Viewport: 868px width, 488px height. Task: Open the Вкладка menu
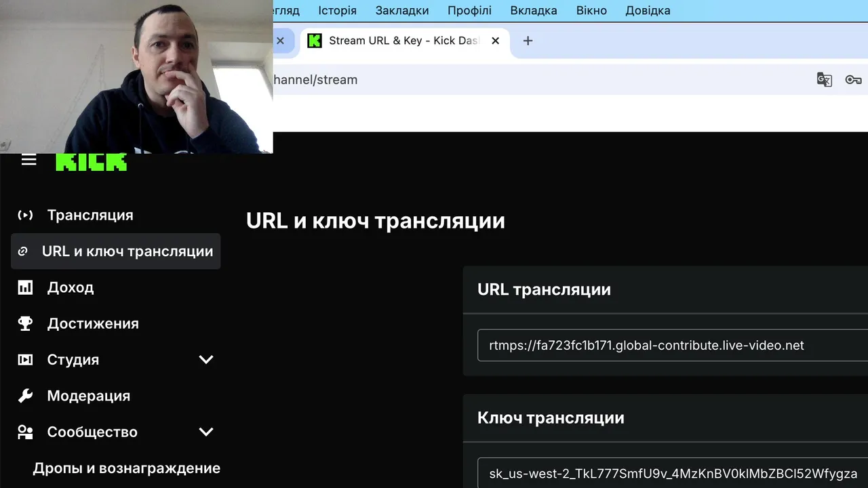(x=534, y=10)
